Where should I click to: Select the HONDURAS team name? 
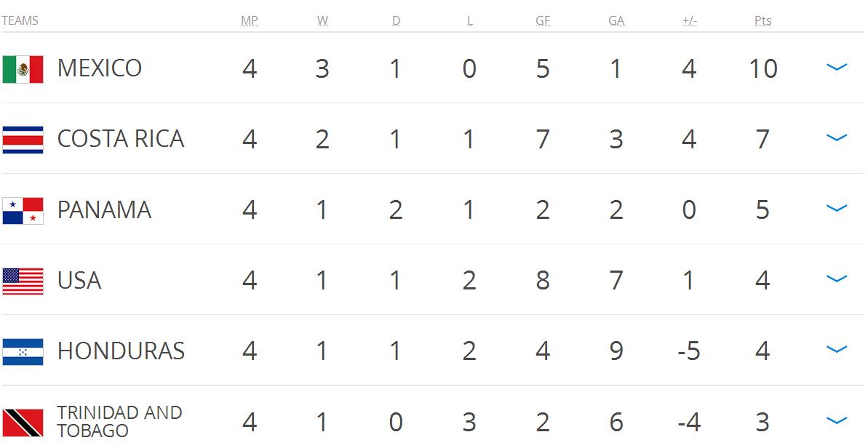[121, 351]
